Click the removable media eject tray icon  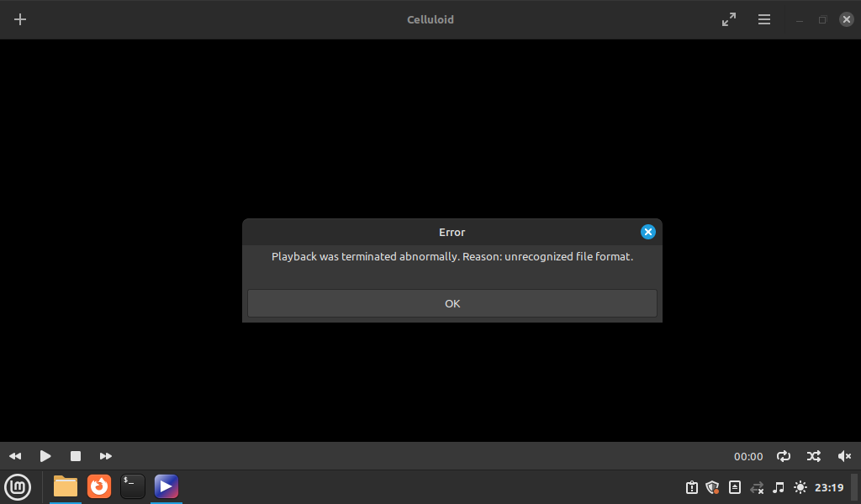click(x=734, y=487)
